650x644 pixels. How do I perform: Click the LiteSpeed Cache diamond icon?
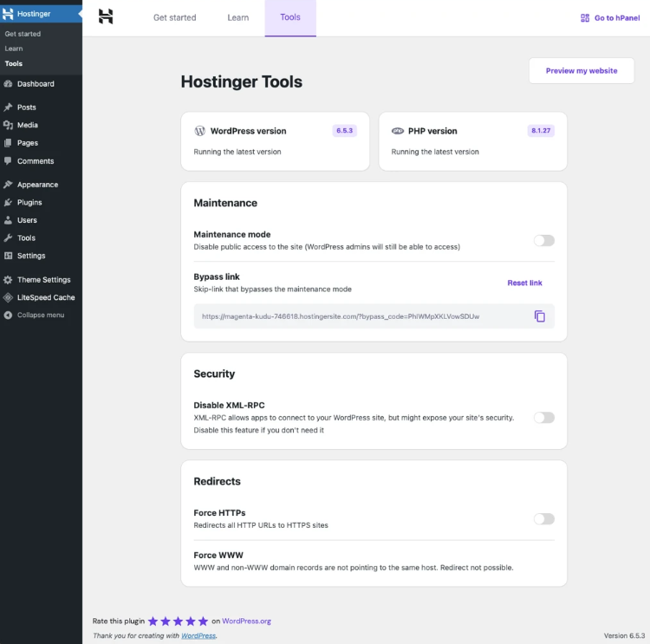(x=8, y=297)
